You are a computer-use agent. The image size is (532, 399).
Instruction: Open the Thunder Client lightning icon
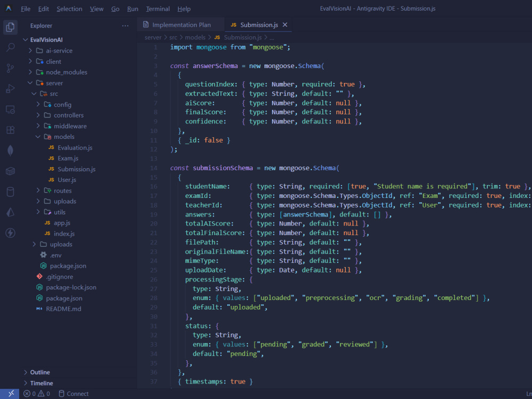10,233
